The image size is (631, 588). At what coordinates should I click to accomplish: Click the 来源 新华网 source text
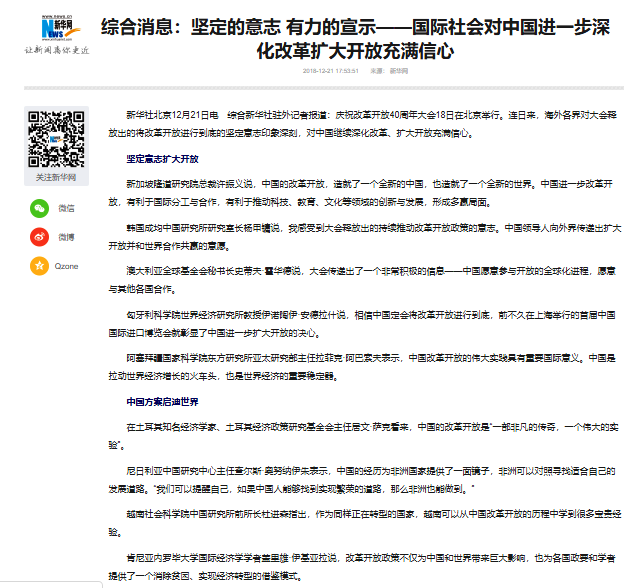point(389,71)
